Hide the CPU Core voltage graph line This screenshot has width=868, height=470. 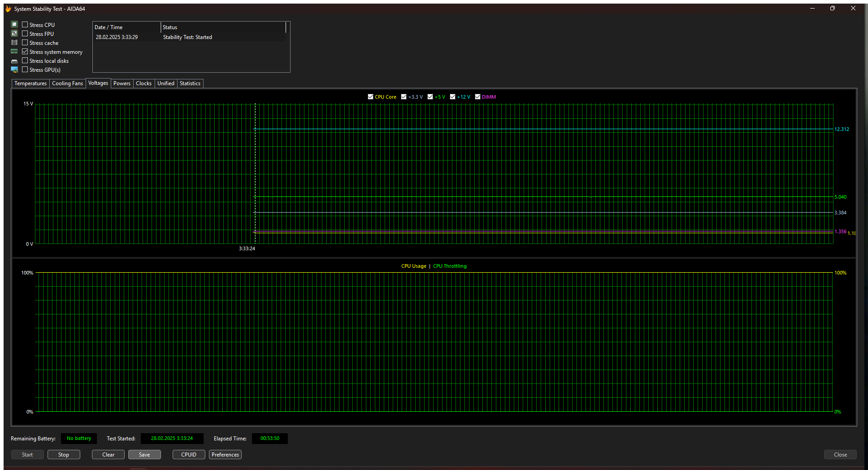pos(370,97)
